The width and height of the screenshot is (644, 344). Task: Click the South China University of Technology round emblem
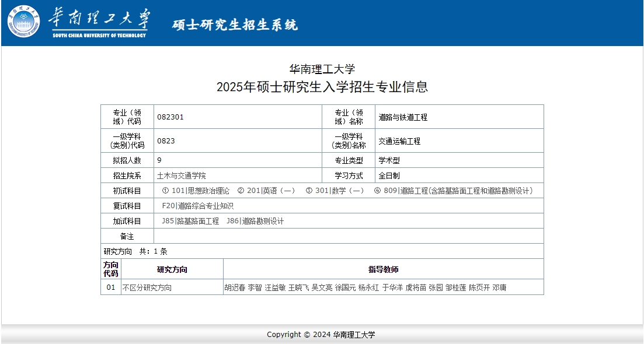tap(23, 22)
